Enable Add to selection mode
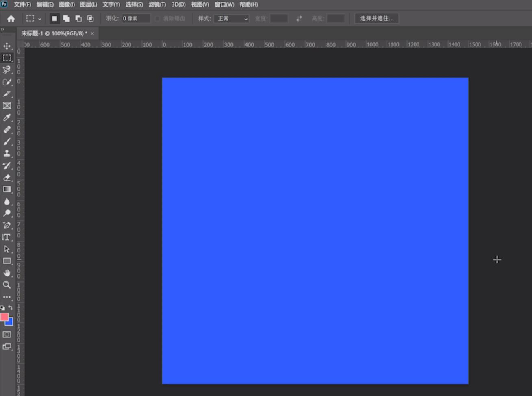Screen dimensions: 532x396 coord(66,18)
